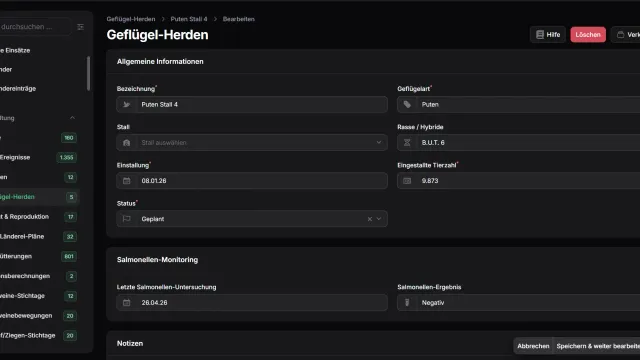Click the 1.355 badge beside Ereignisse
Image resolution: width=640 pixels, height=360 pixels.
pyautogui.click(x=66, y=158)
